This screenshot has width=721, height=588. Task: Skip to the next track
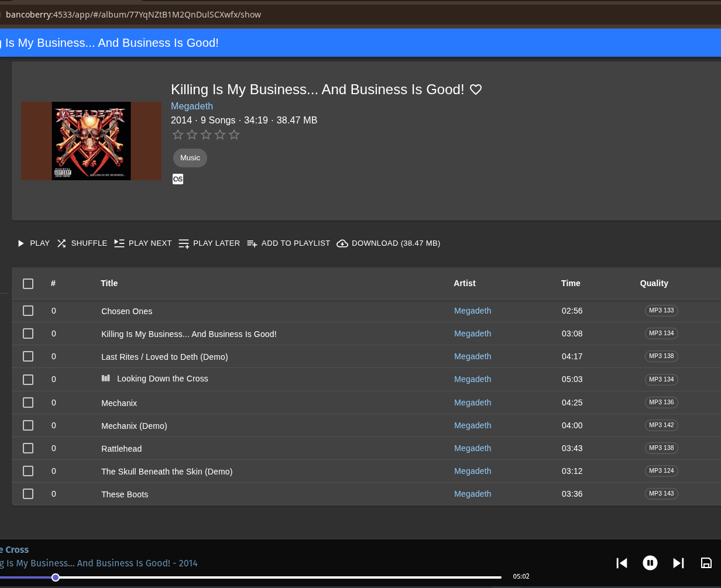(x=678, y=563)
